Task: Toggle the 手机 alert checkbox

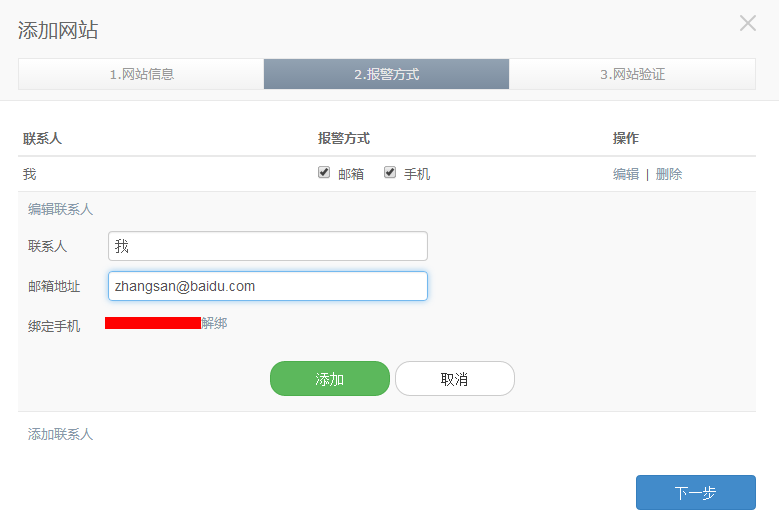Action: pos(390,172)
